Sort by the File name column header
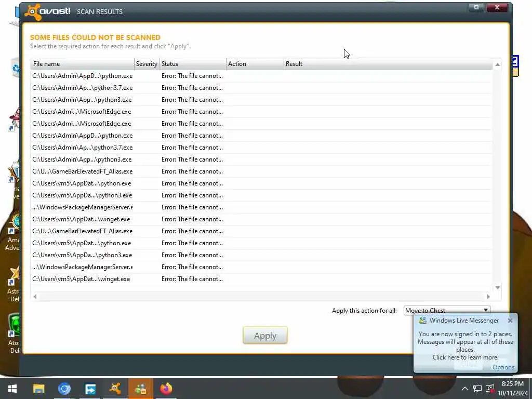Screen dimensions: 532x399 [83, 64]
